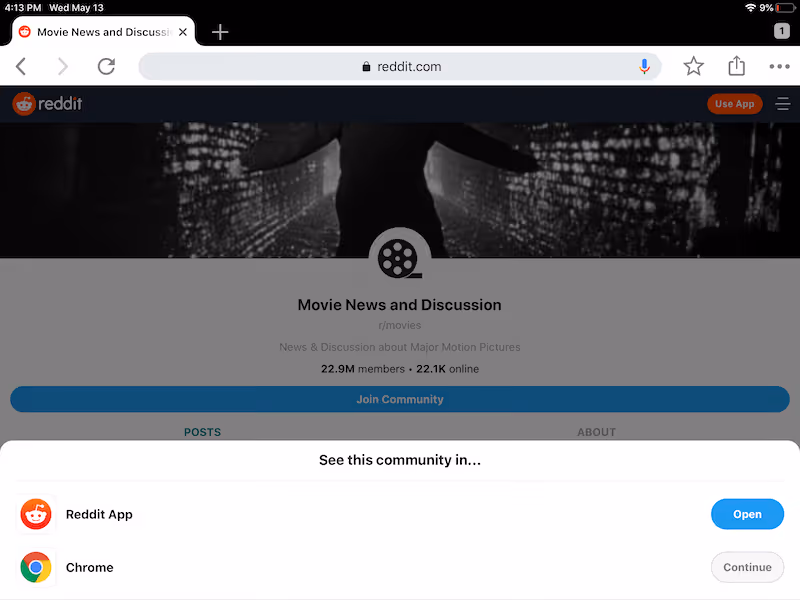
Task: Tap the voice search microphone icon
Action: [x=644, y=66]
